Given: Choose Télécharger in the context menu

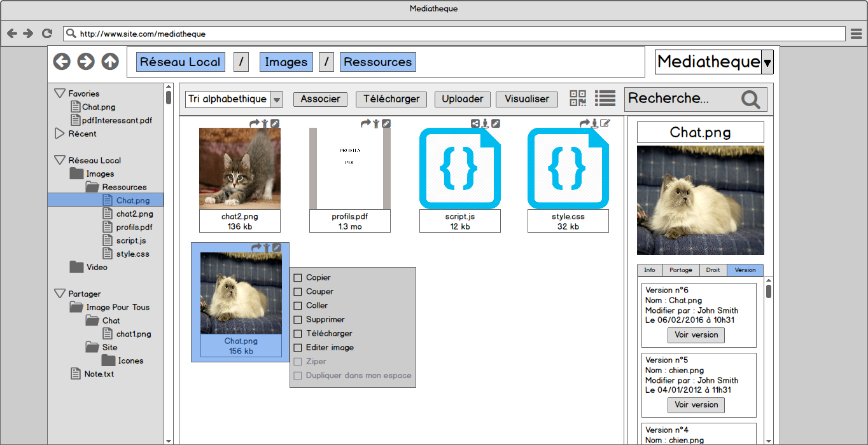Looking at the screenshot, I should [x=329, y=334].
